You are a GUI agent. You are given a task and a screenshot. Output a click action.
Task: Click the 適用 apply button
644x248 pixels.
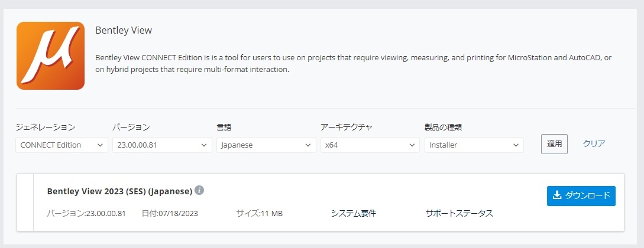click(554, 144)
